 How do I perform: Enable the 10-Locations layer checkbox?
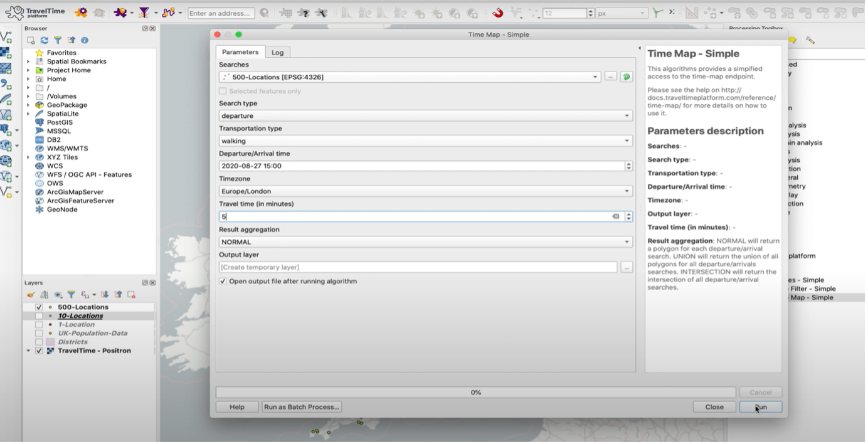[x=39, y=316]
